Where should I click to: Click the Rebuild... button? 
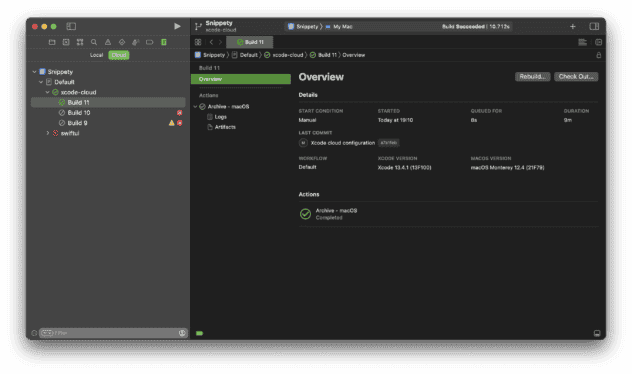532,77
